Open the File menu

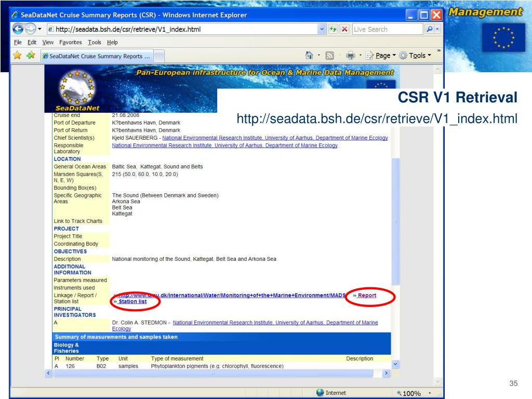[18, 43]
